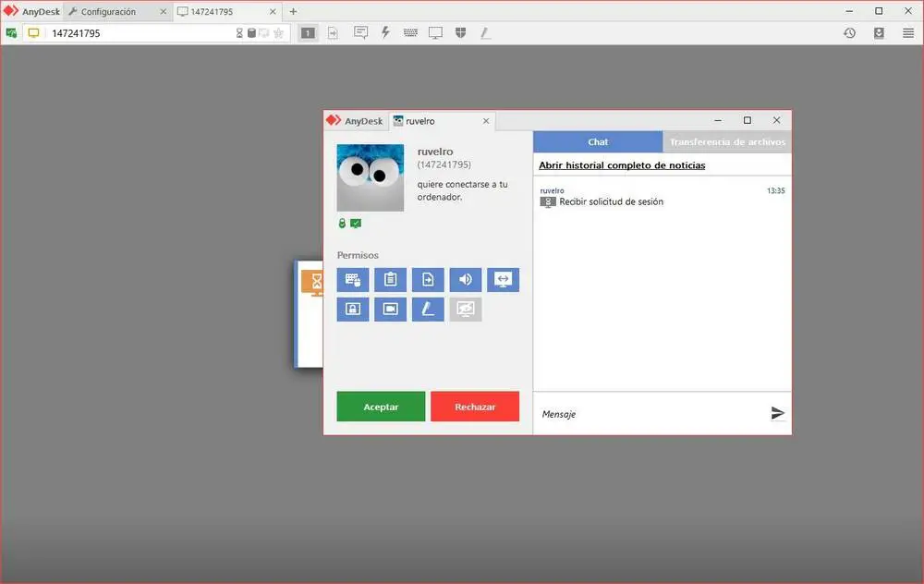Click the orange hourglass waiting icon
The image size is (924, 584).
pyautogui.click(x=313, y=282)
